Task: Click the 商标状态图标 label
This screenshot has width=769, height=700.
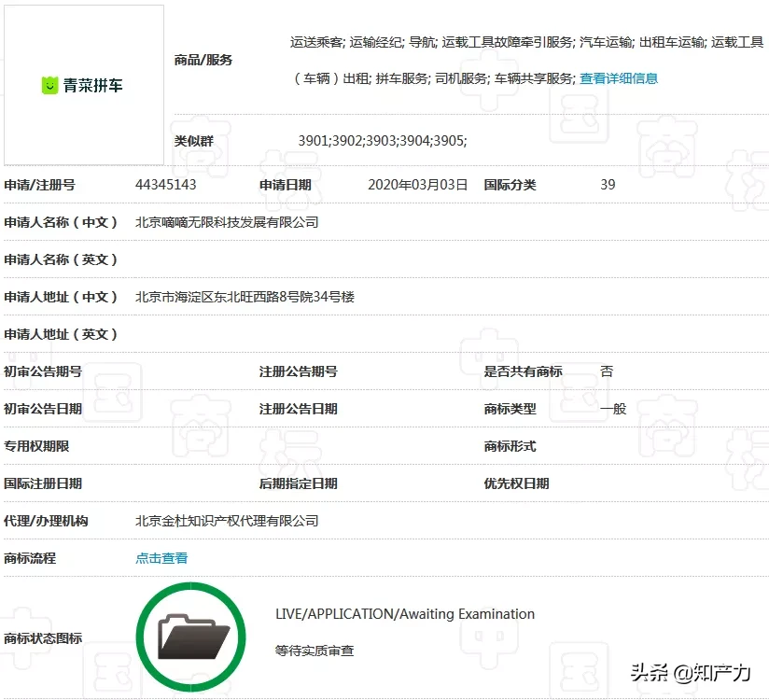Action: pos(43,638)
